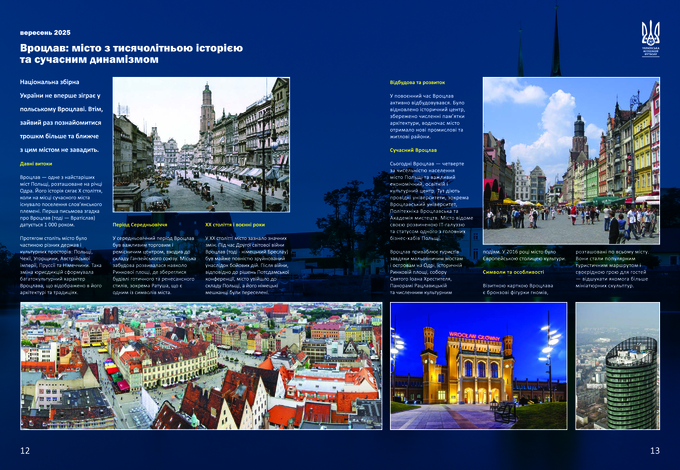Click page number 13
Screen dimensions: 680x470
click(655, 451)
